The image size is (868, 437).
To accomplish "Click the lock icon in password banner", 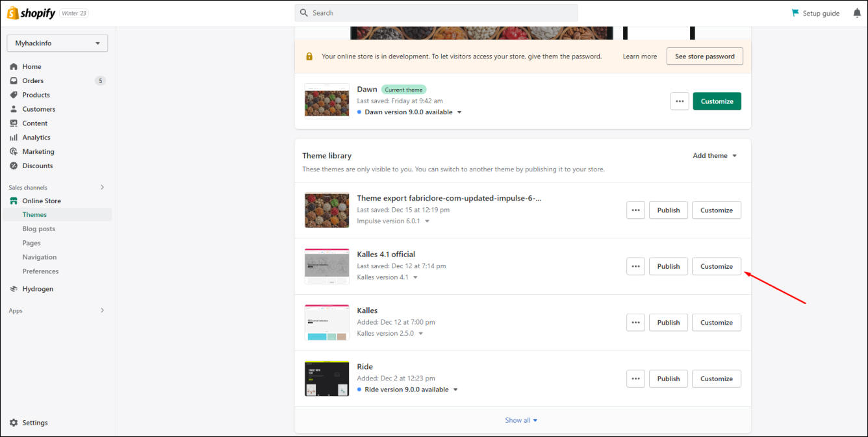I will (x=309, y=56).
